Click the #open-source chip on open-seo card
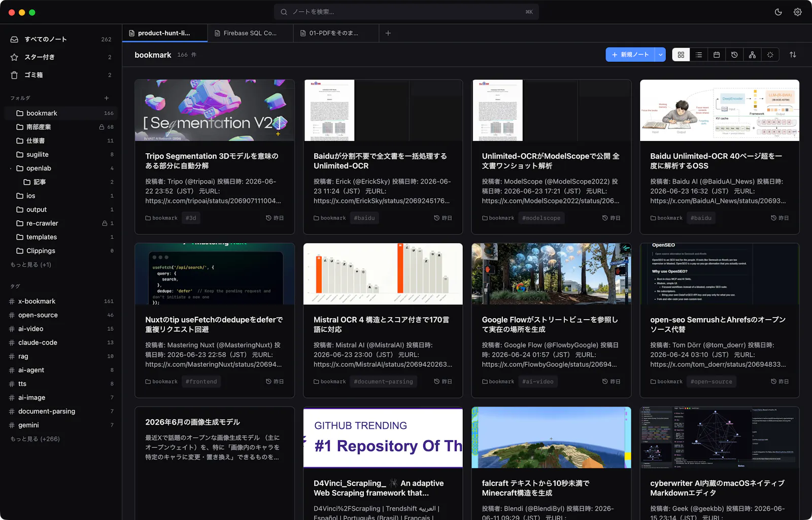The height and width of the screenshot is (520, 812). [712, 382]
